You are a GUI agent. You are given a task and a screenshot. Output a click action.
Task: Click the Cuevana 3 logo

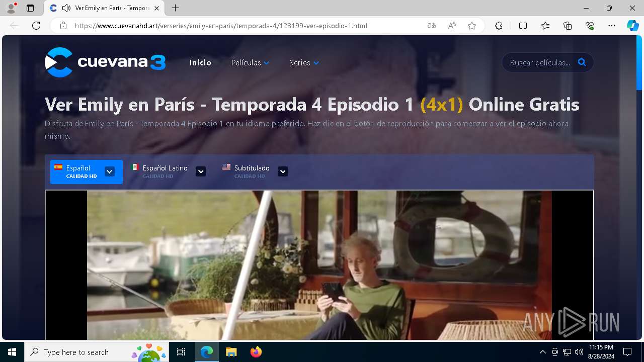point(105,62)
